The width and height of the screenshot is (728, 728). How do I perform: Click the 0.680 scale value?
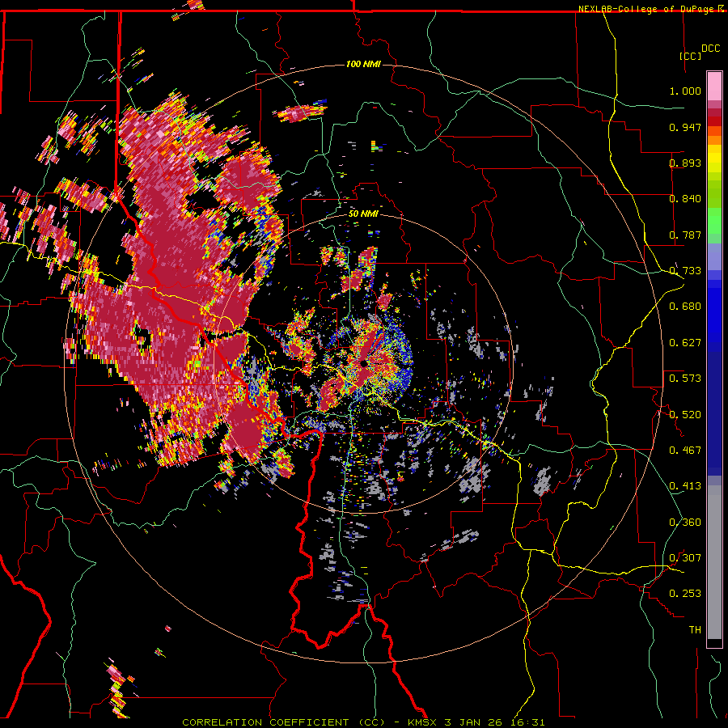[x=685, y=307]
